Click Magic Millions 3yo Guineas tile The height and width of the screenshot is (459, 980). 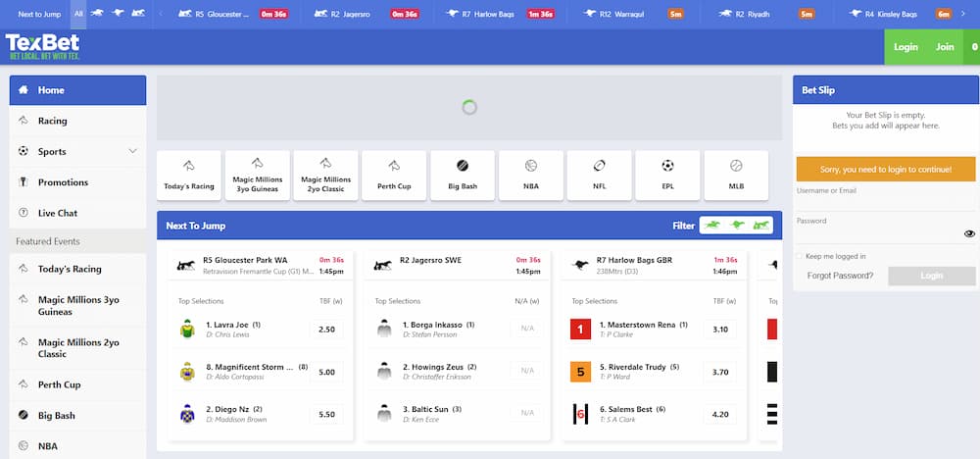click(x=258, y=176)
